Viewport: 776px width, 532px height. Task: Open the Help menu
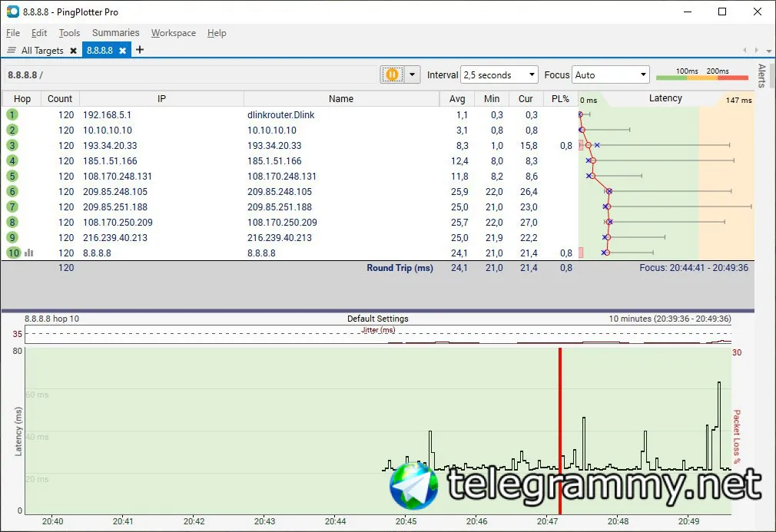[216, 33]
